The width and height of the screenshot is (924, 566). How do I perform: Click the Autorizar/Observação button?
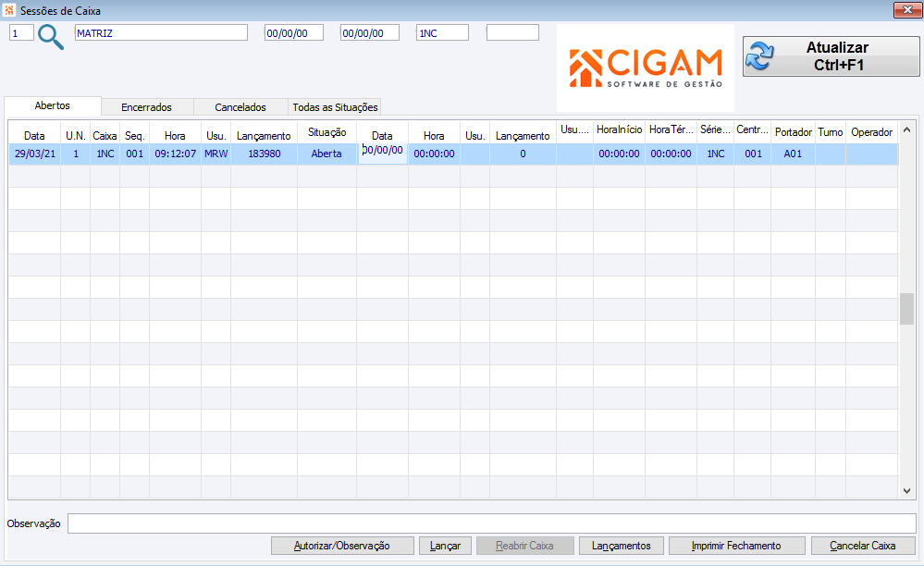pos(342,546)
